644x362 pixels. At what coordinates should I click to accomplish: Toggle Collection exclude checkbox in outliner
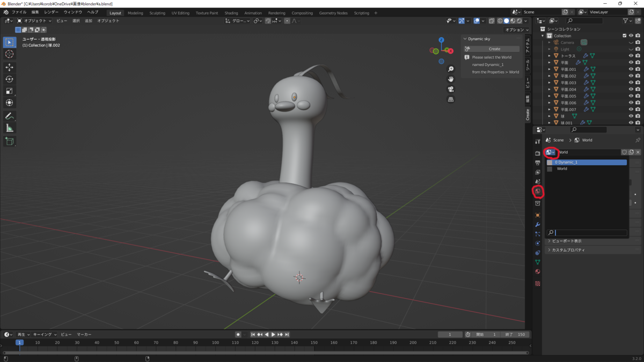(x=624, y=36)
